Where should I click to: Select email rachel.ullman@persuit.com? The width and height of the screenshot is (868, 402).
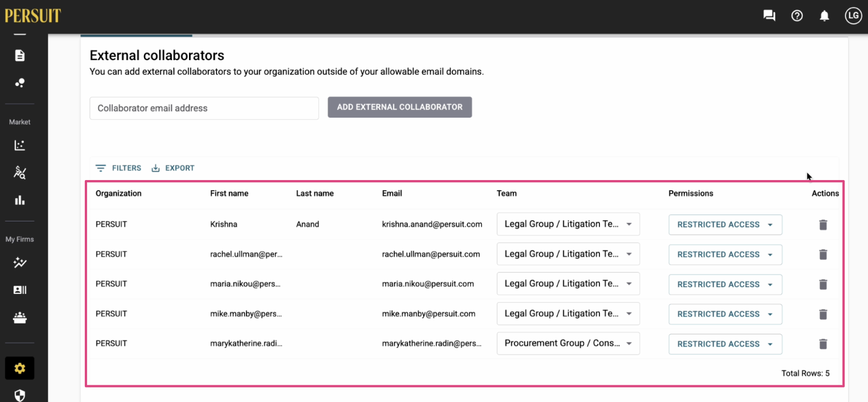[431, 254]
